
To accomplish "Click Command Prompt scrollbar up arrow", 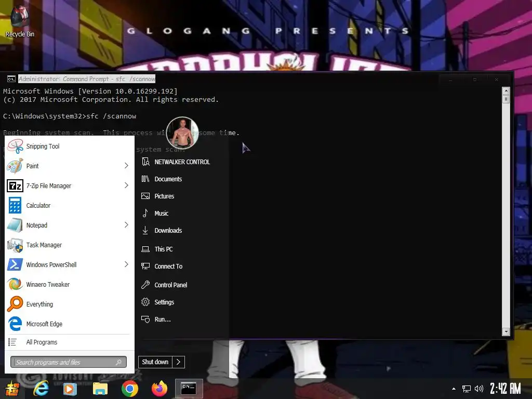I will point(506,91).
